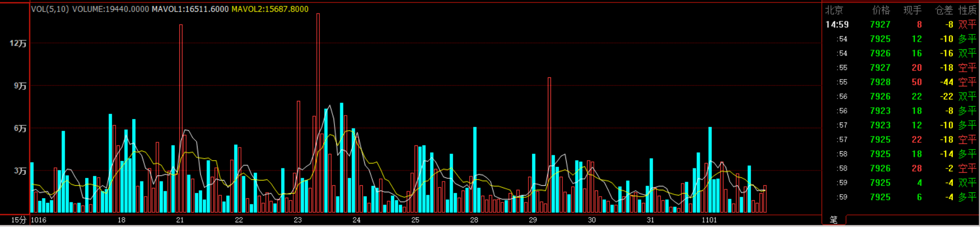Screen dimensions: 980x227
Task: Select the 仓差 value -16
Action: 947,53
